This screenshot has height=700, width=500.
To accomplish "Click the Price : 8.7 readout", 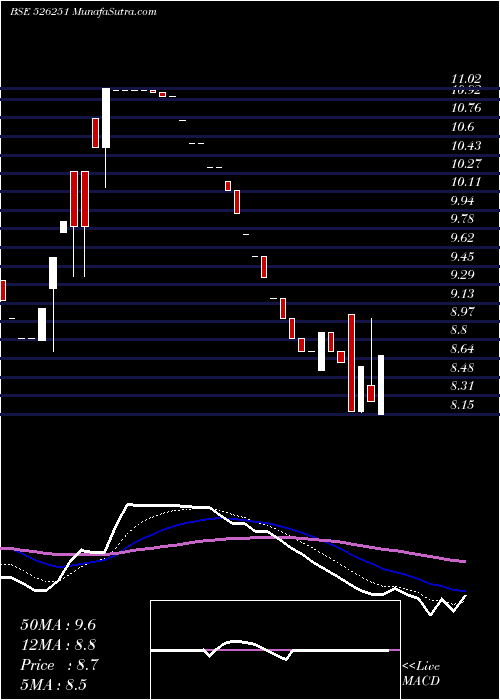I will (x=59, y=665).
